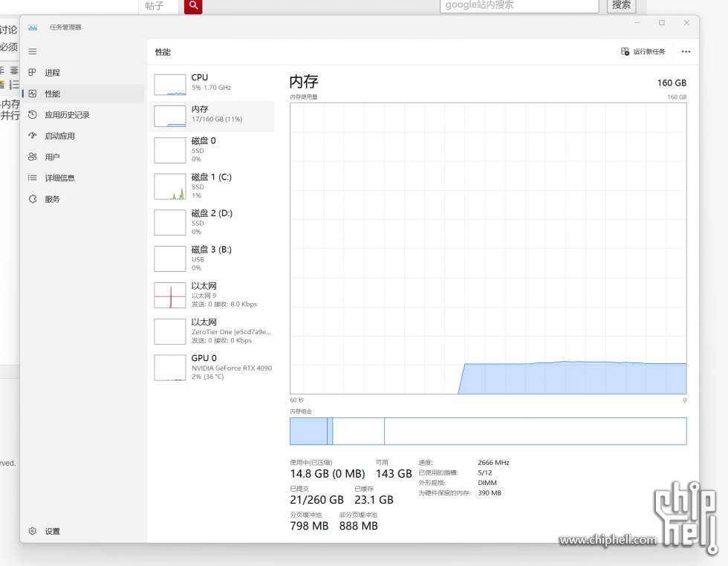This screenshot has height=566, width=728.
Task: Click the '任务管理器' window title text
Action: [65, 27]
